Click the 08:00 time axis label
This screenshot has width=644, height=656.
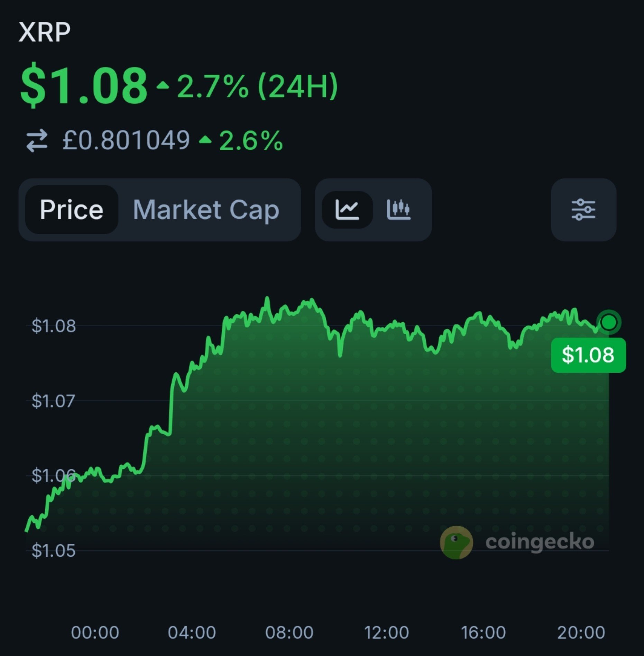pyautogui.click(x=289, y=632)
